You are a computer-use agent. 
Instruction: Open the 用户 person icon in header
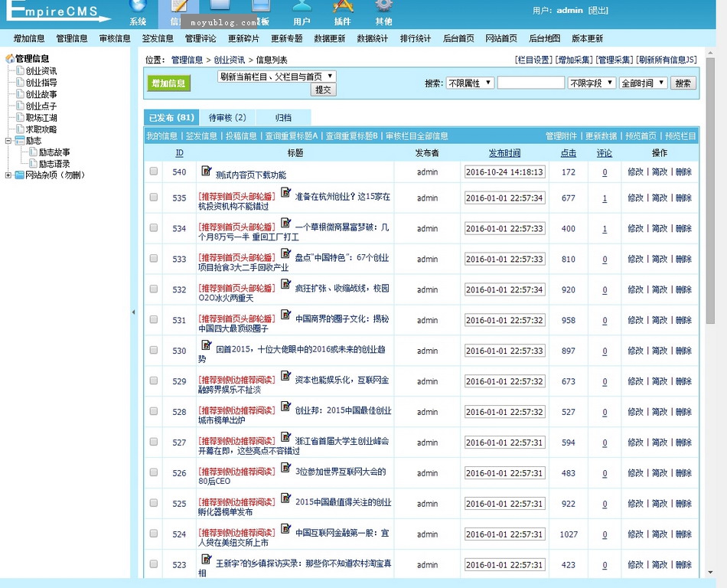[302, 5]
